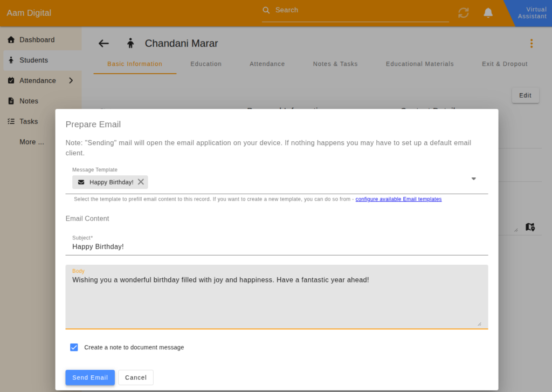Open the three-dot options menu
Image resolution: width=552 pixels, height=392 pixels.
(x=531, y=43)
